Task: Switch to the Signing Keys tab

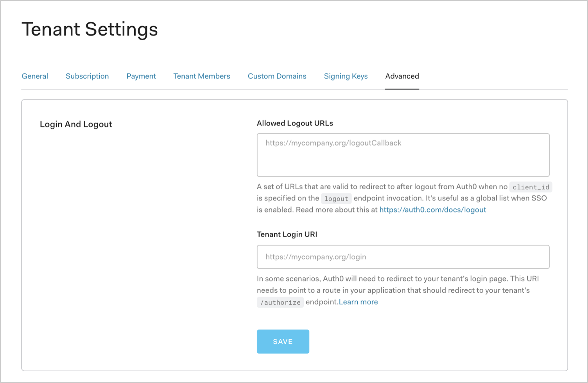Action: pos(346,76)
